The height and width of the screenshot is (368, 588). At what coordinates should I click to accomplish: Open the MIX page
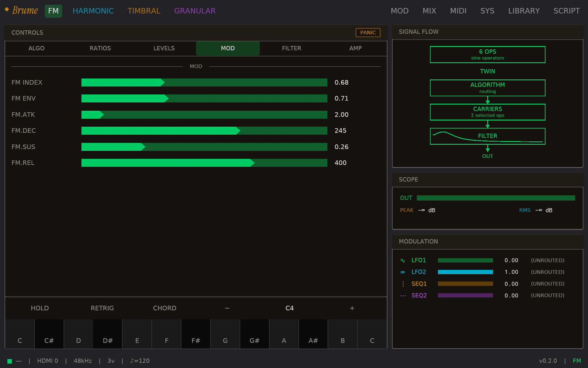tap(429, 11)
